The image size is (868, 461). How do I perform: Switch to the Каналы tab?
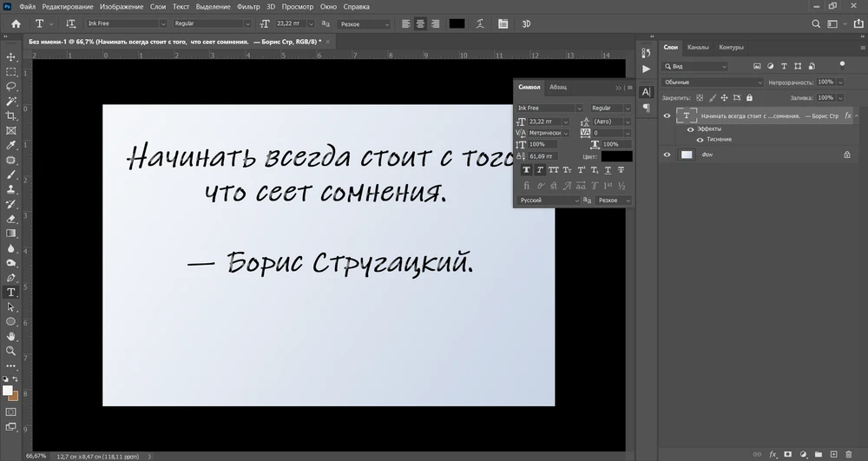tap(698, 47)
